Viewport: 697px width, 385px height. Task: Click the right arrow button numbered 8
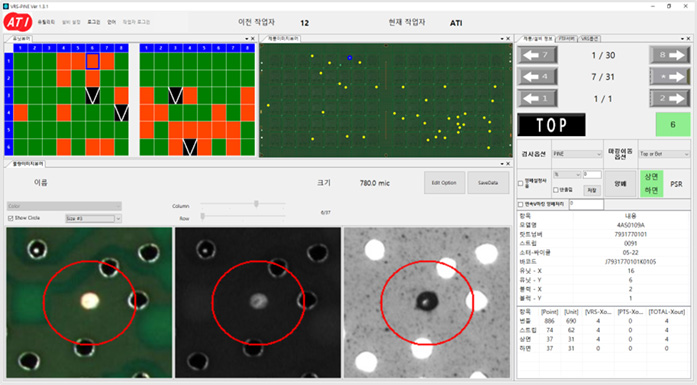pyautogui.click(x=669, y=55)
